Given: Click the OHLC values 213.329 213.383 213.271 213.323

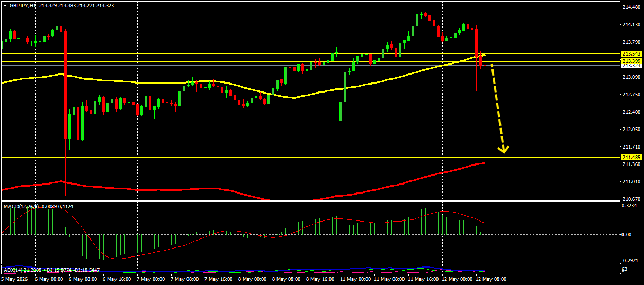Looking at the screenshot, I should 76,5.
